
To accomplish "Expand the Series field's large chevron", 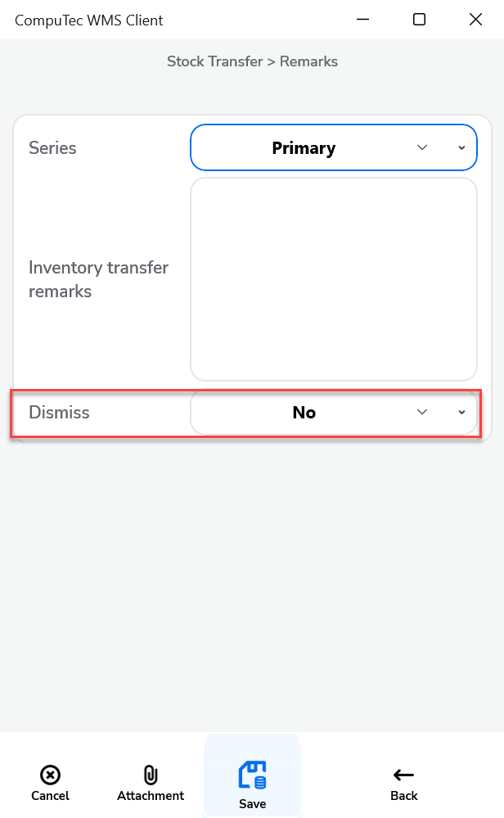I will (x=422, y=147).
